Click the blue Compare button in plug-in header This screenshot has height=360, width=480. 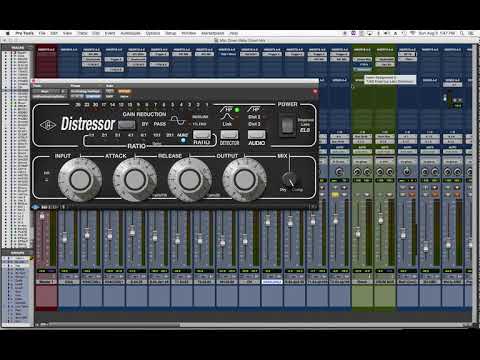93,96
